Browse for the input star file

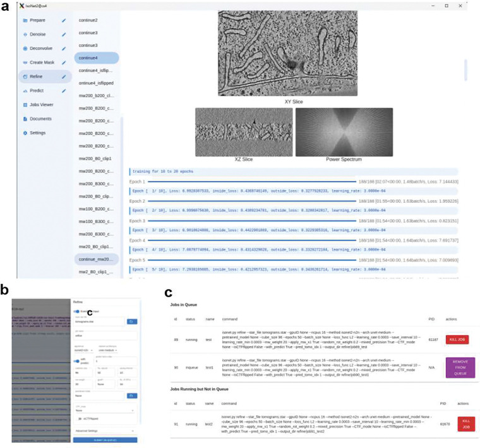(132, 322)
